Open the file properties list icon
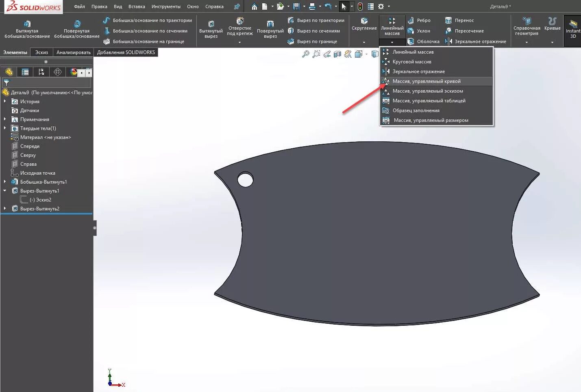 tap(370, 6)
